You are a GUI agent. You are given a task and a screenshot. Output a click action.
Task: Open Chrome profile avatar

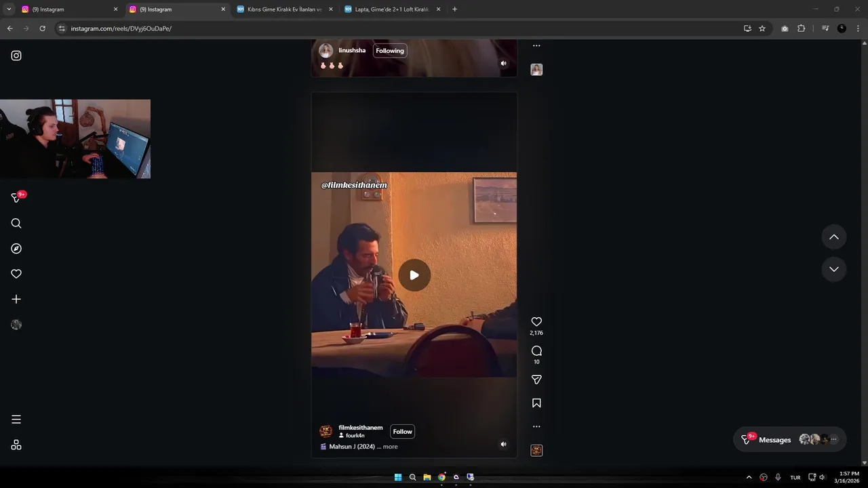click(842, 28)
